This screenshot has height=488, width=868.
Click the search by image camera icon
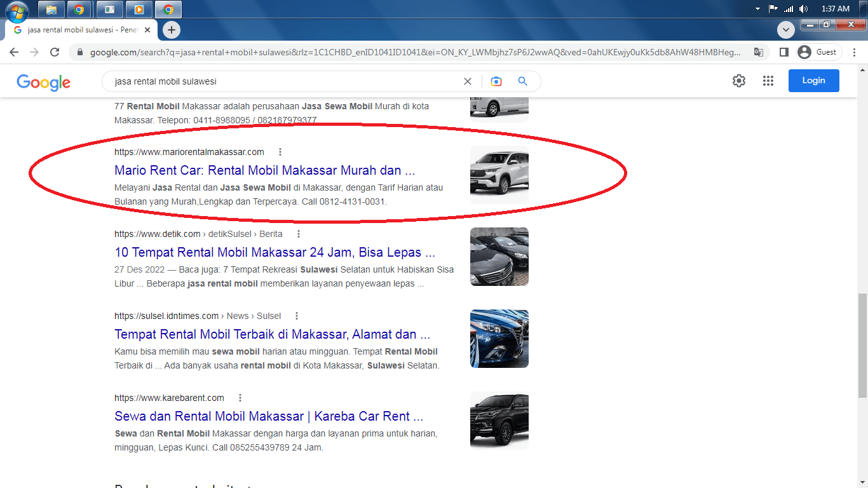(496, 81)
